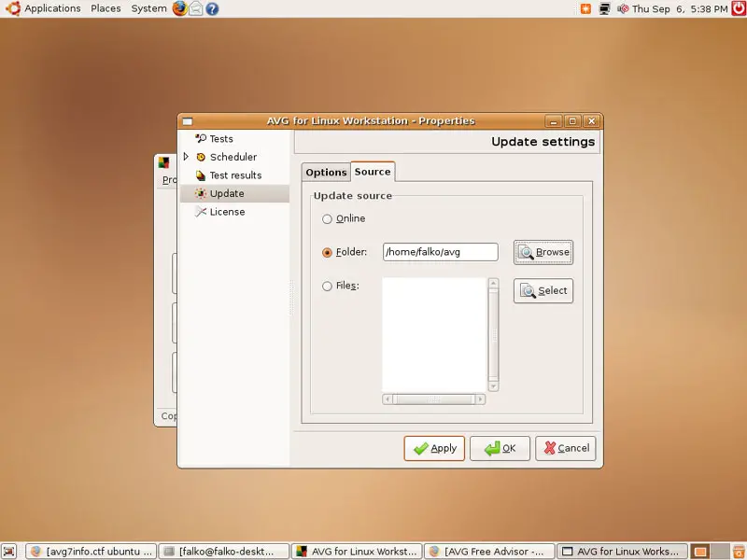Confirm settings with the OK button
This screenshot has width=747, height=560.
pyautogui.click(x=500, y=449)
